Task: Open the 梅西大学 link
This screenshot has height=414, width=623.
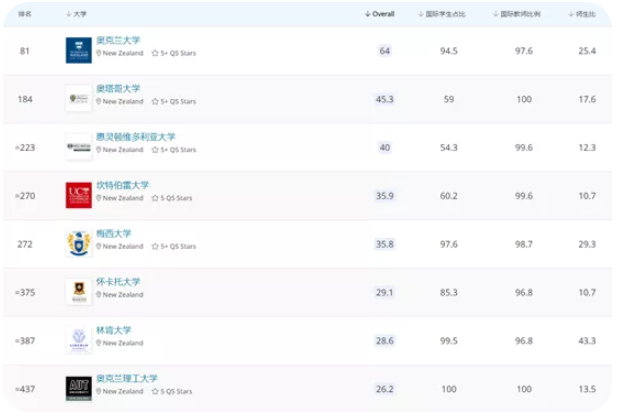Action: click(114, 234)
